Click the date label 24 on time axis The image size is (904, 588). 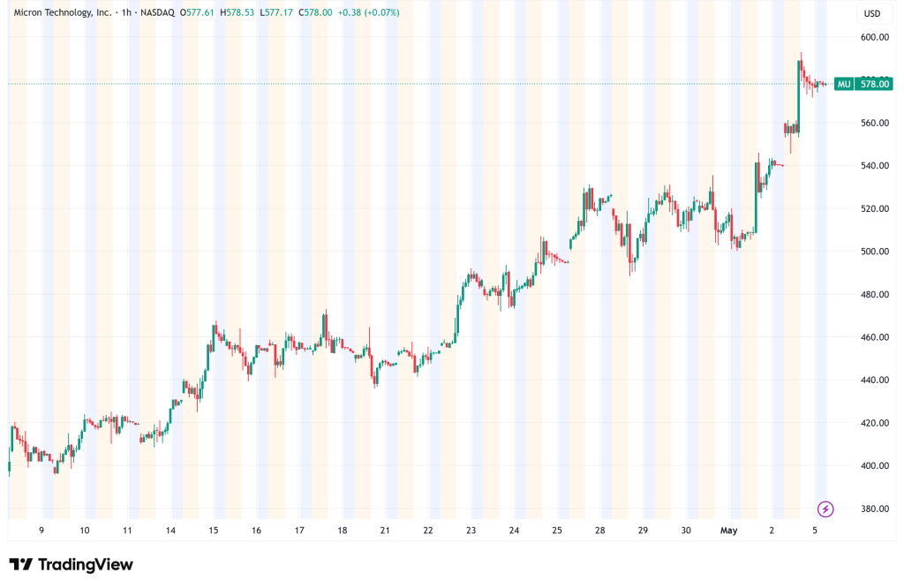[x=515, y=531]
